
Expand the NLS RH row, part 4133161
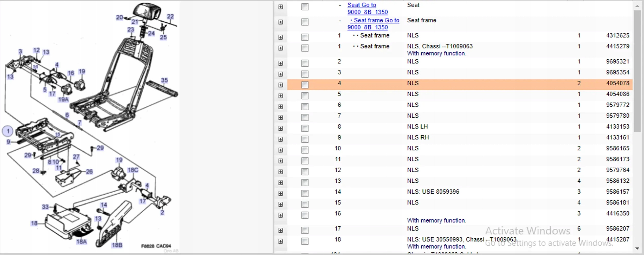click(x=281, y=139)
